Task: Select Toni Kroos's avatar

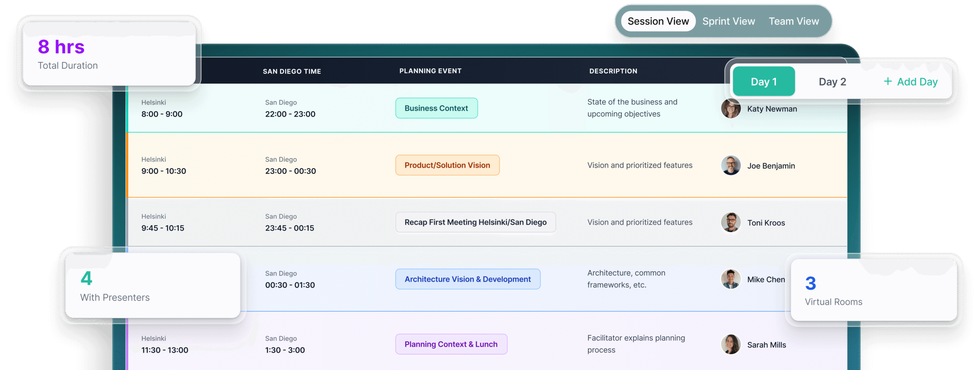Action: pyautogui.click(x=730, y=223)
